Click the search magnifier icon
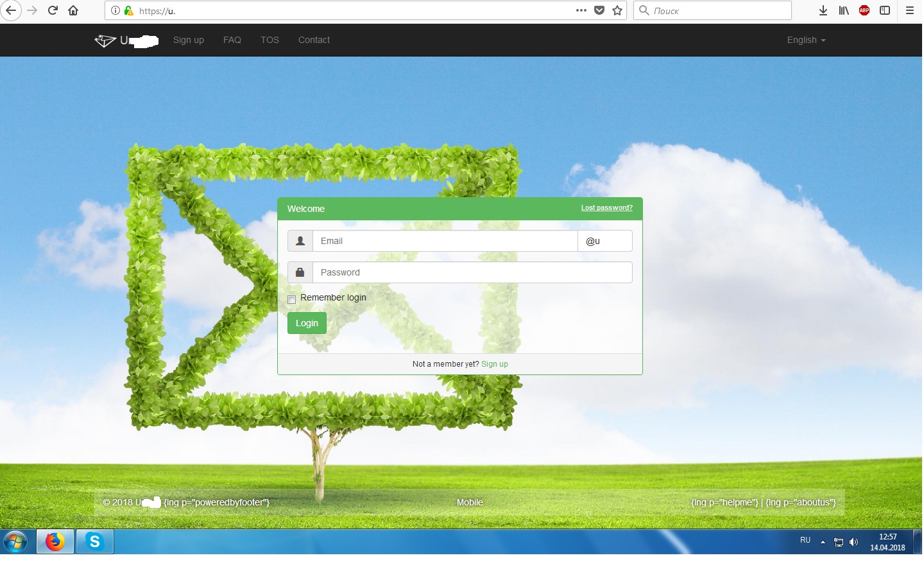The width and height of the screenshot is (924, 578). 644,10
